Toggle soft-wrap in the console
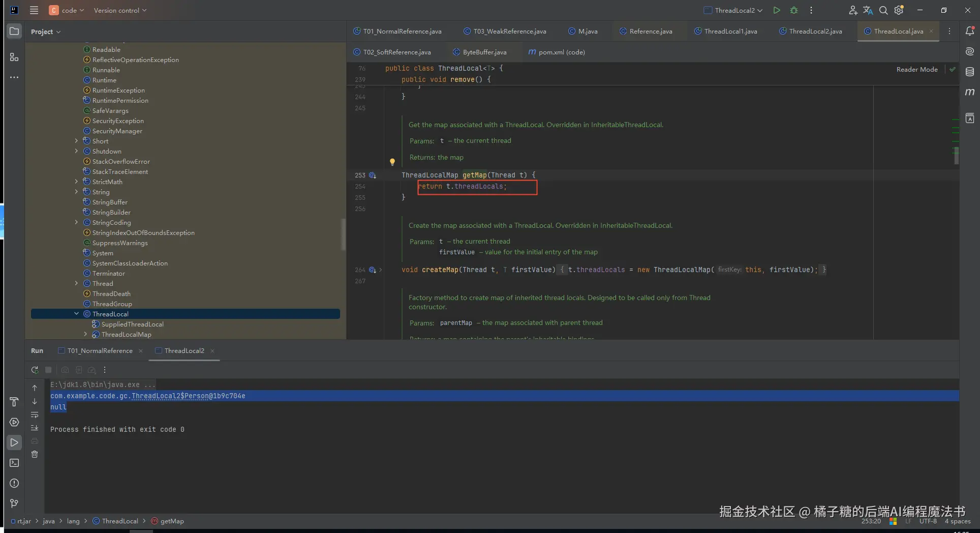This screenshot has width=980, height=533. [35, 415]
